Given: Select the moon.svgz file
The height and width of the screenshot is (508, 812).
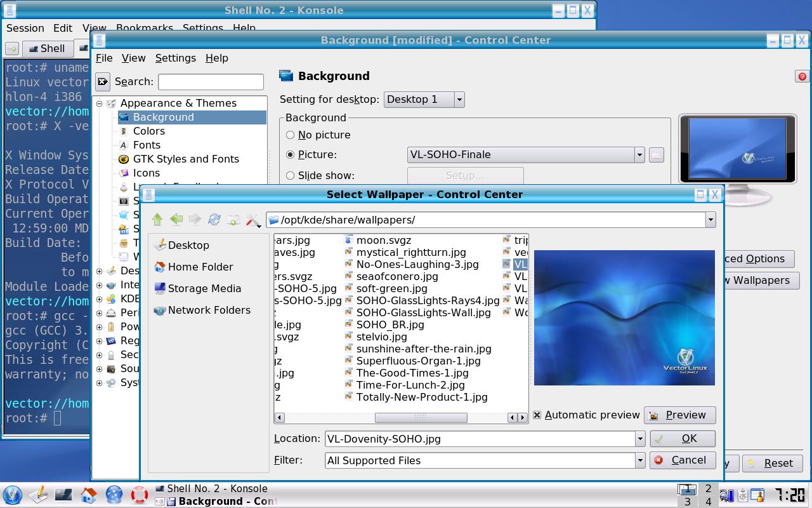Looking at the screenshot, I should tap(378, 240).
